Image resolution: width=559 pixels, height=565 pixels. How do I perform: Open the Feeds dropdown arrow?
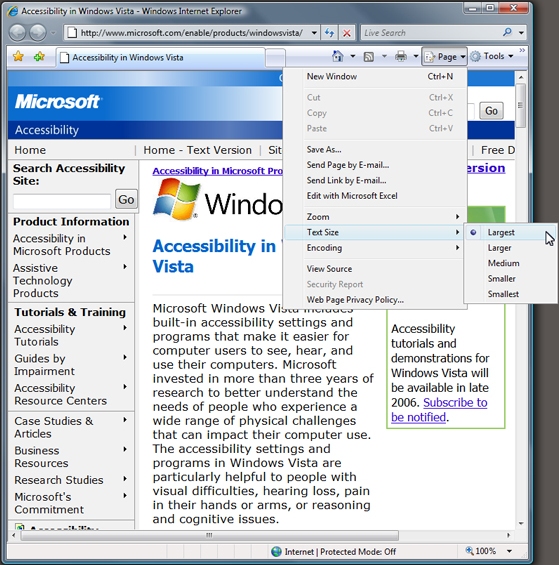384,56
